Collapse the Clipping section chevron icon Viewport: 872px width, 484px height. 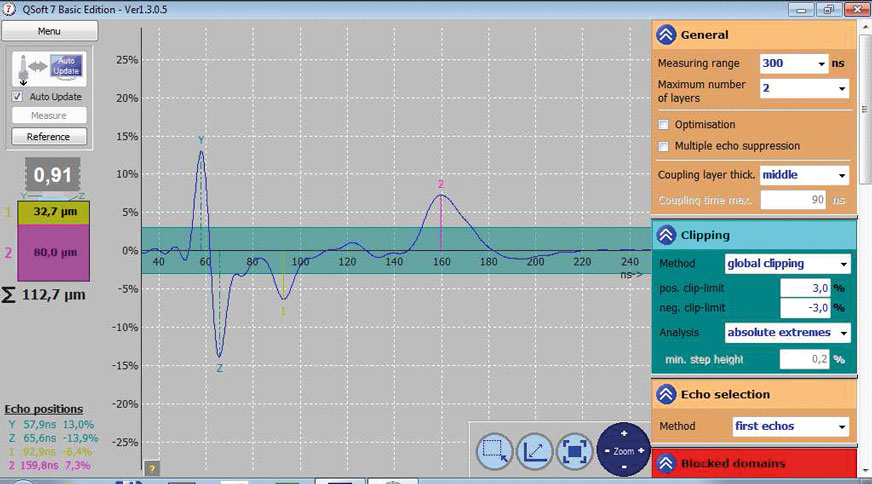[667, 235]
